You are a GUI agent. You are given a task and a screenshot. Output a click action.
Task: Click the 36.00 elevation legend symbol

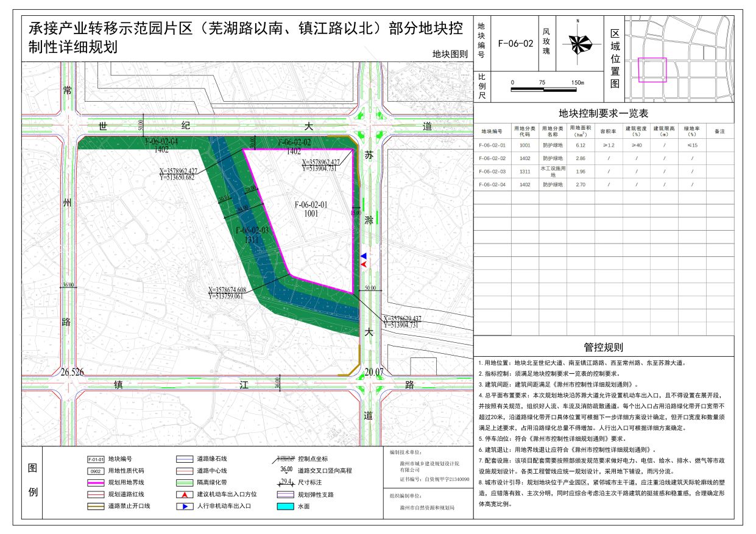(286, 469)
